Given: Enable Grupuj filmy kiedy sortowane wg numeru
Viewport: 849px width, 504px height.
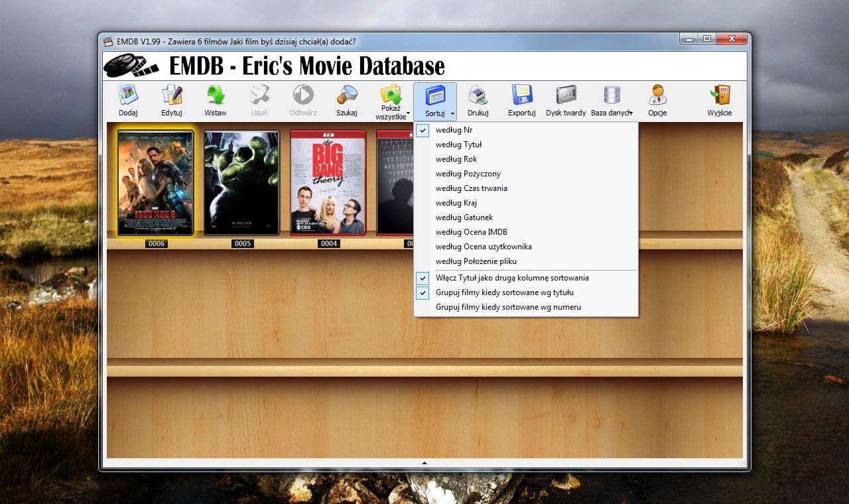Looking at the screenshot, I should (526, 307).
